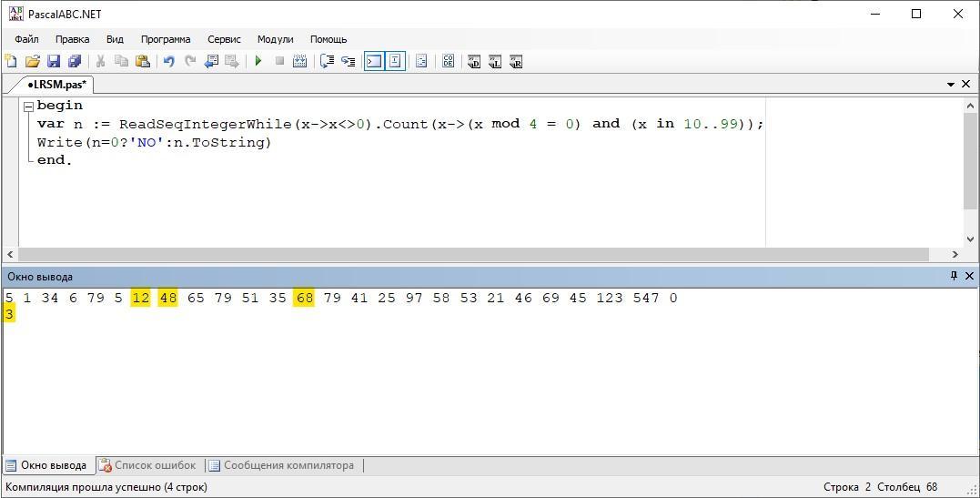The height and width of the screenshot is (498, 980).
Task: Open the editor tab list dropdown arrow
Action: 951,84
